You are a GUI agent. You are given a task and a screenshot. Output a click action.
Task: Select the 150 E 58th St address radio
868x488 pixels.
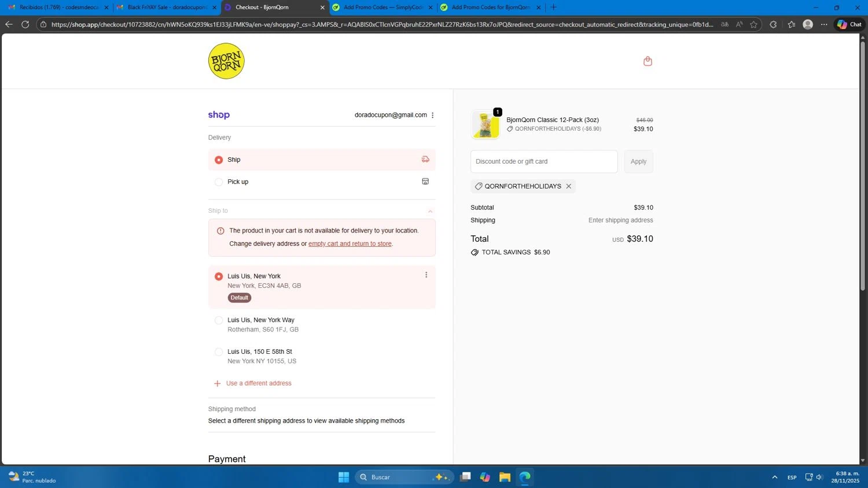click(x=219, y=352)
